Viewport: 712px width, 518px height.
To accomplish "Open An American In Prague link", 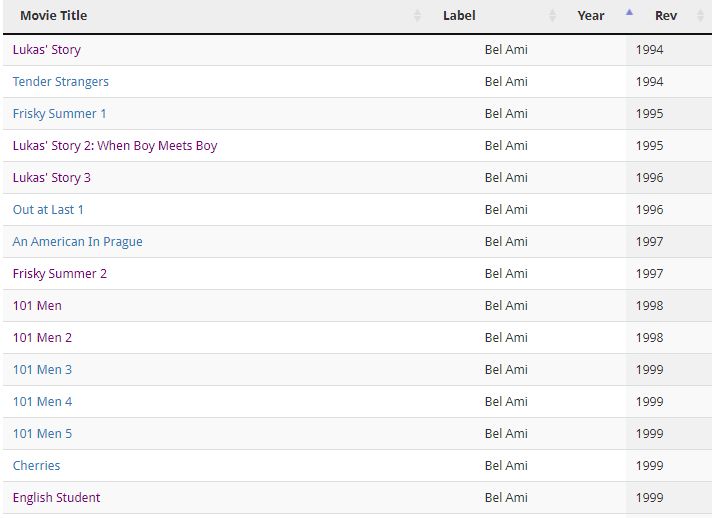I will (78, 242).
